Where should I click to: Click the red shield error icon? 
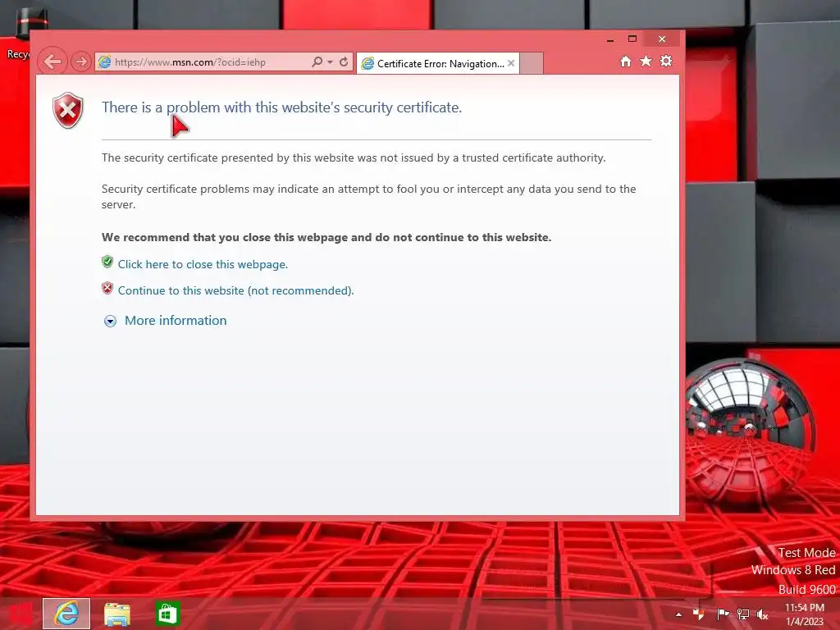click(x=67, y=111)
